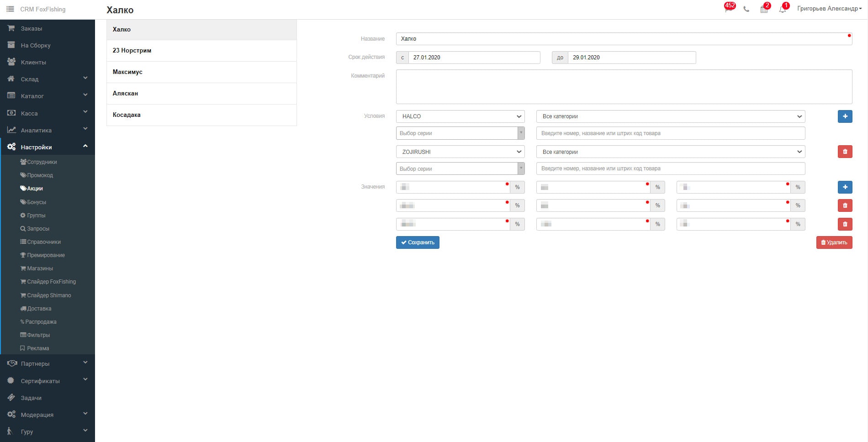This screenshot has height=442, width=868.
Task: Open the Фильтры submenu item
Action: click(x=35, y=335)
